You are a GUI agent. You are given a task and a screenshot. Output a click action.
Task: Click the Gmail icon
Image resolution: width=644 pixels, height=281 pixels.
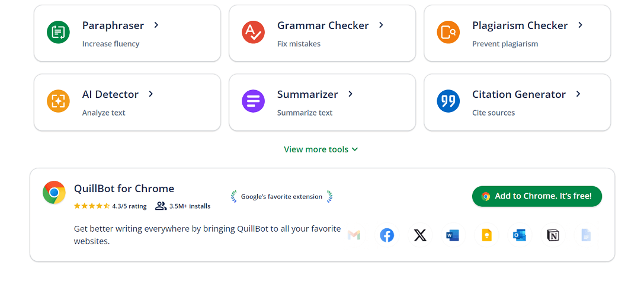[x=354, y=235]
